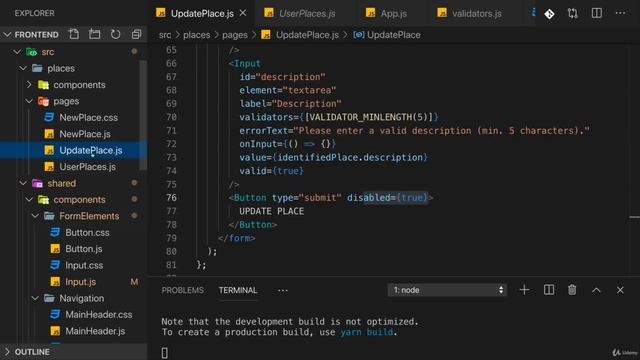Open the source control changes icon
The height and width of the screenshot is (360, 640).
[x=549, y=13]
